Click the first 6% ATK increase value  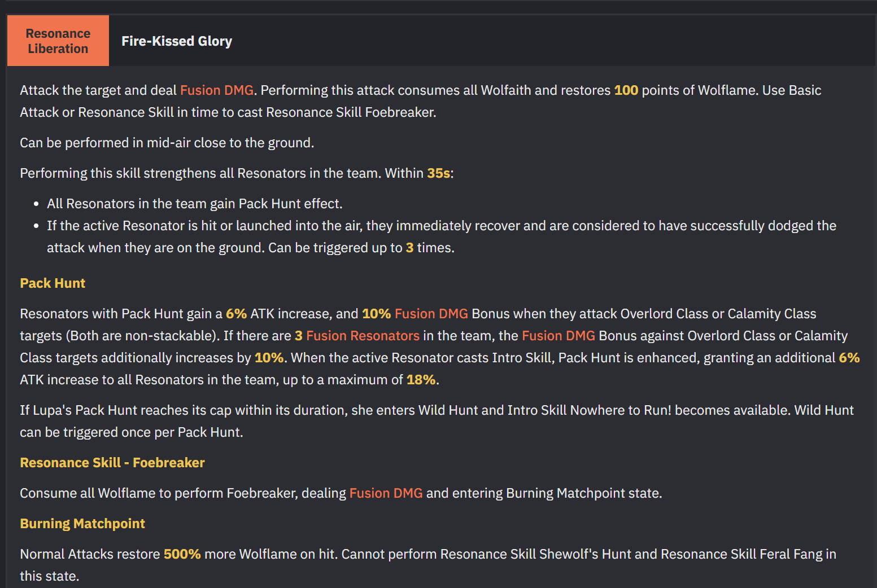(x=236, y=314)
